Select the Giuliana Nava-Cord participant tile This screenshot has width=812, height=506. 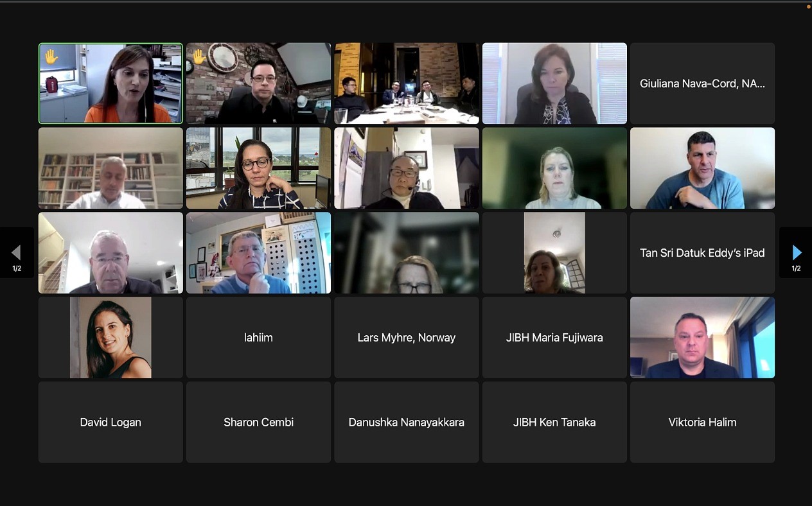tap(702, 83)
